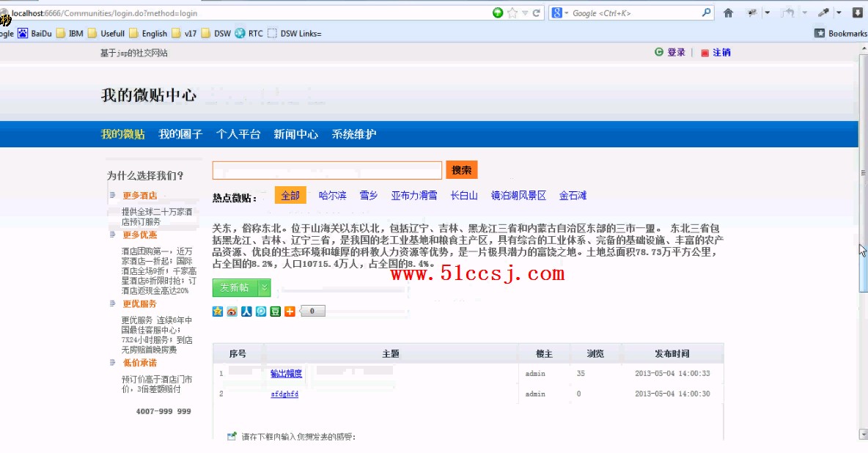868x453 pixels.
Task: Open the 我的微贴 menu item
Action: 123,134
